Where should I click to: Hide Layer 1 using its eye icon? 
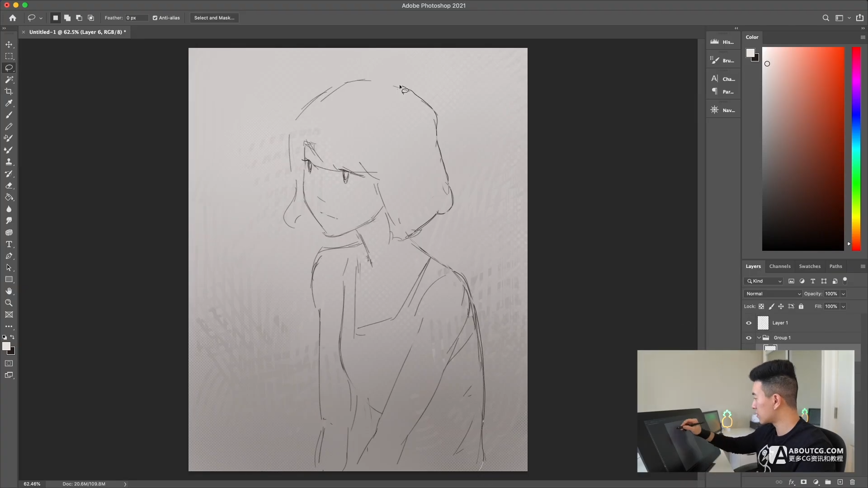(749, 323)
